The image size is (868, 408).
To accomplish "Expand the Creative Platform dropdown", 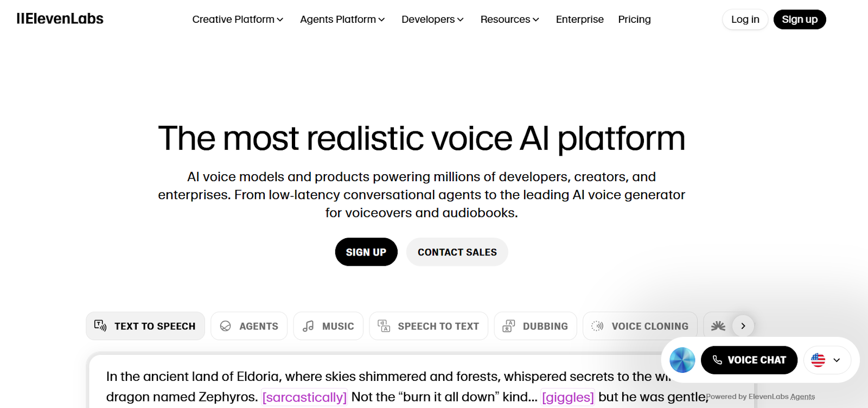I will pyautogui.click(x=237, y=19).
